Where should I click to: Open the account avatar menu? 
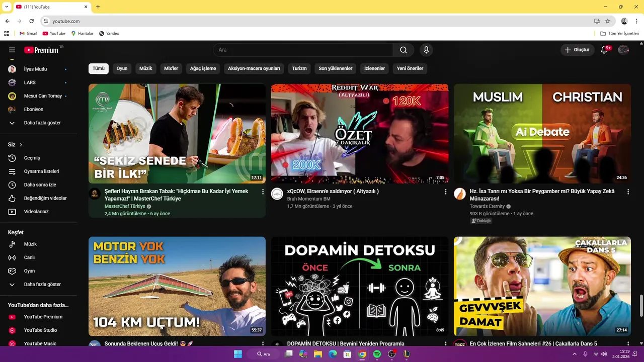click(623, 50)
